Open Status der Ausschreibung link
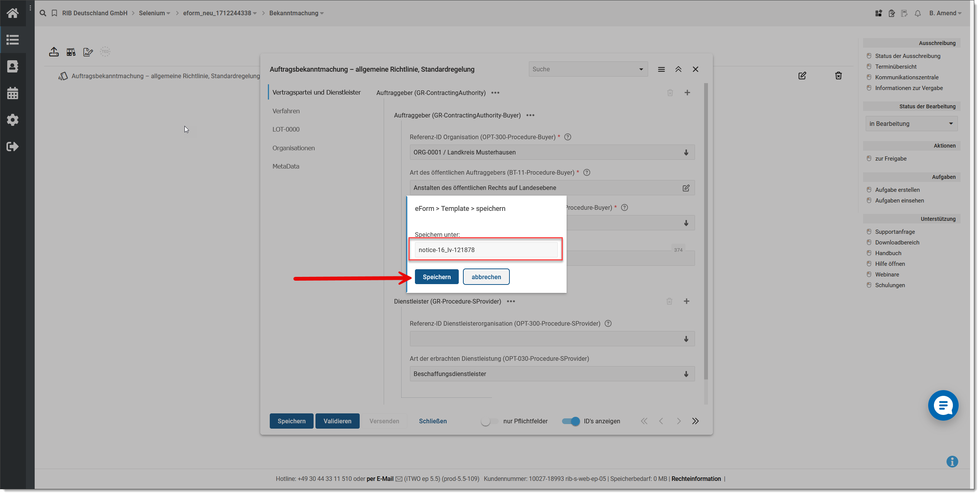980x495 pixels. (907, 56)
